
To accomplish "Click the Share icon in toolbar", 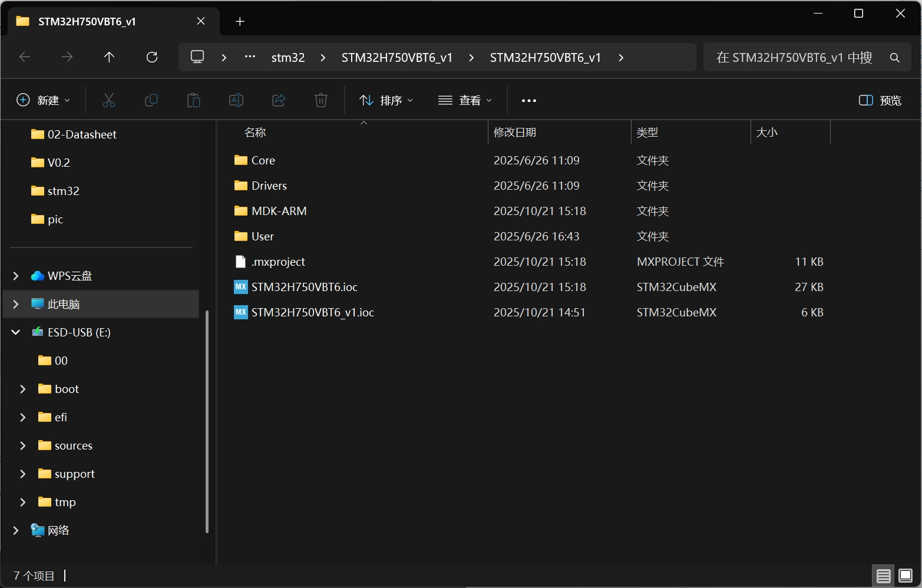I will (279, 101).
